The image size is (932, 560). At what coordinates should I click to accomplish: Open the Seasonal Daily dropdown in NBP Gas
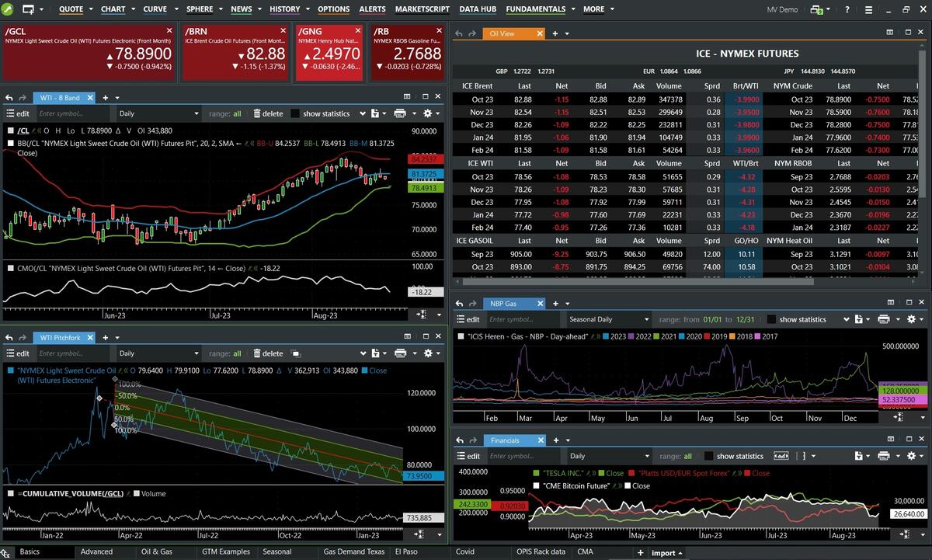click(x=609, y=319)
